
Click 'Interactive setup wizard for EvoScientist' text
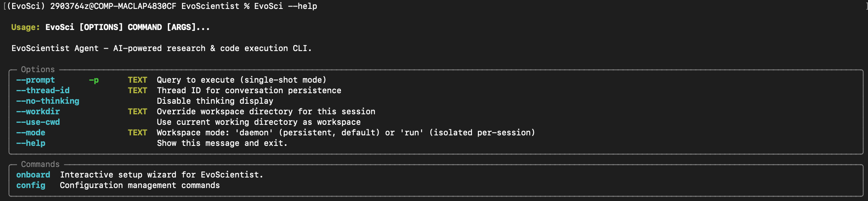click(x=162, y=175)
